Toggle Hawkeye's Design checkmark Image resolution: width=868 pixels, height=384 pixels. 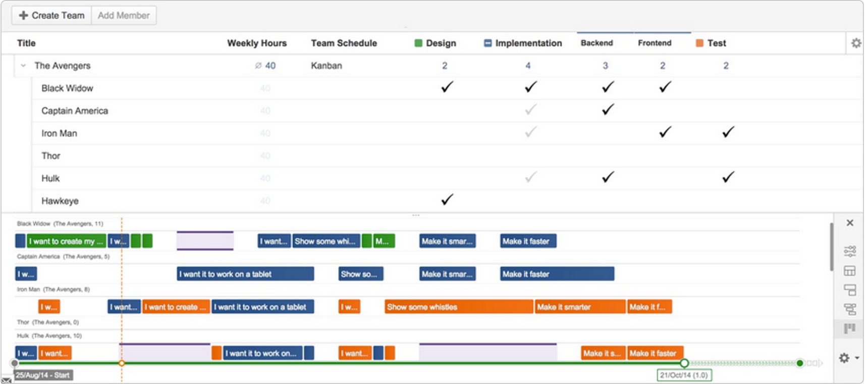click(447, 199)
